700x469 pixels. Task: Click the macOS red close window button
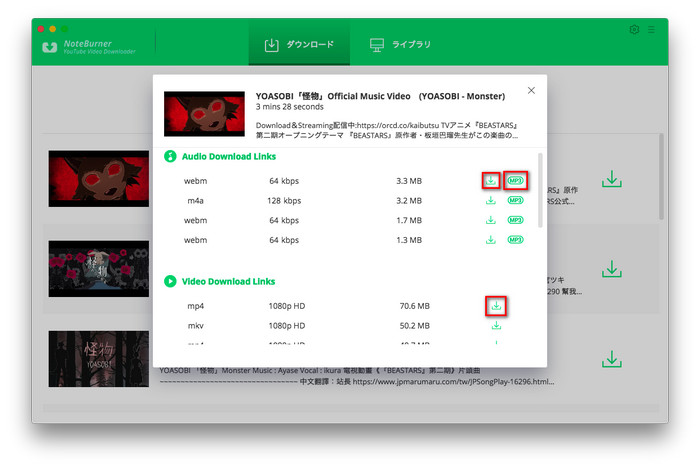[41, 29]
